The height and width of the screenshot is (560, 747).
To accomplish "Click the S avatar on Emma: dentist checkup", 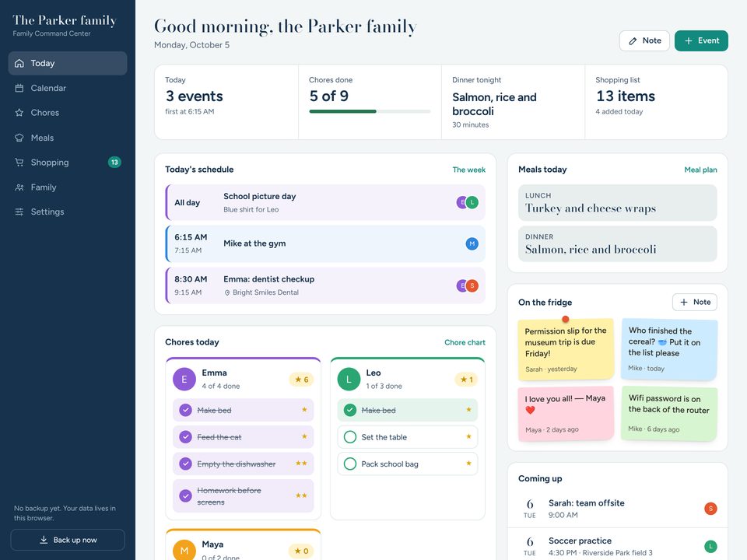I will click(x=472, y=285).
